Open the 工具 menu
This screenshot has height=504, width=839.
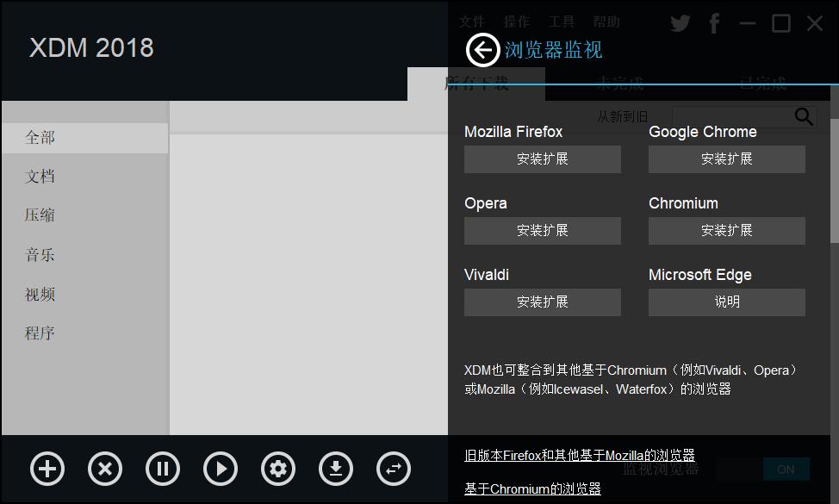[x=562, y=22]
